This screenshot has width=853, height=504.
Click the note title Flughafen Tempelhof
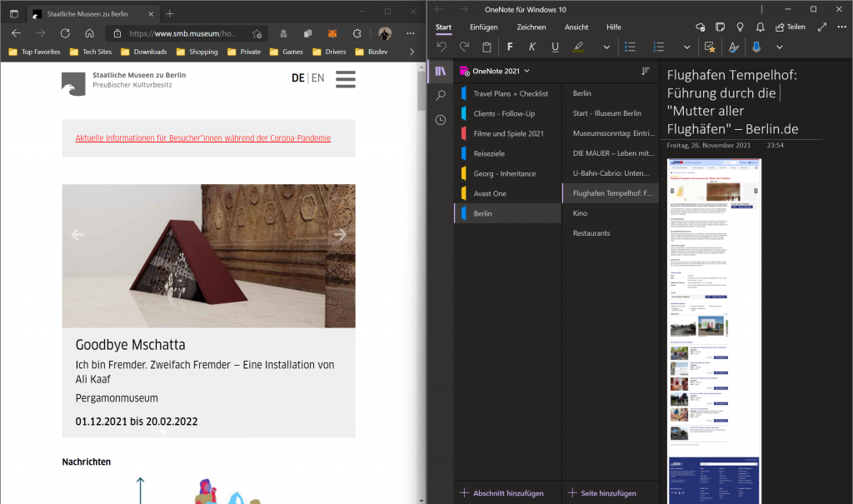(x=733, y=102)
